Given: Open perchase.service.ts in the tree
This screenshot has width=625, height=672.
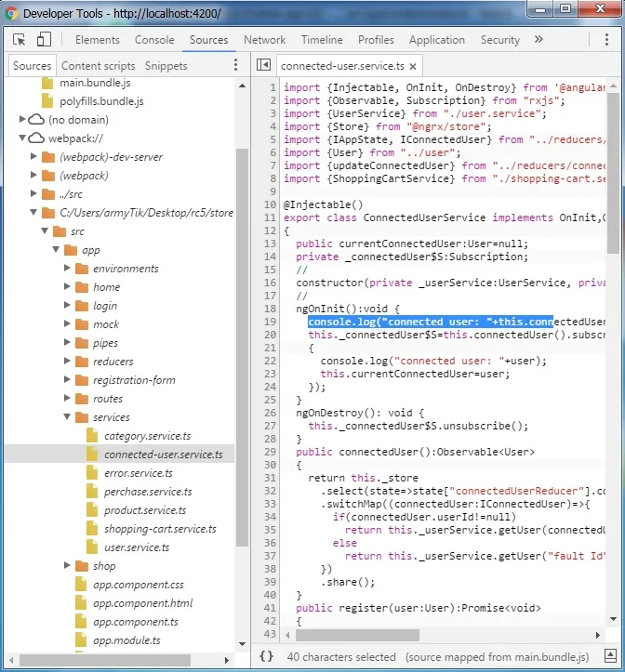Looking at the screenshot, I should [x=148, y=492].
